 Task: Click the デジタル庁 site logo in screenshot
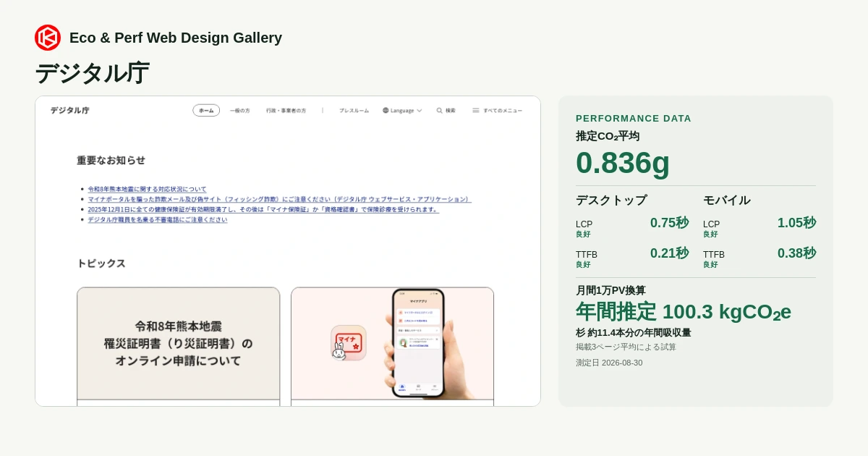69,110
